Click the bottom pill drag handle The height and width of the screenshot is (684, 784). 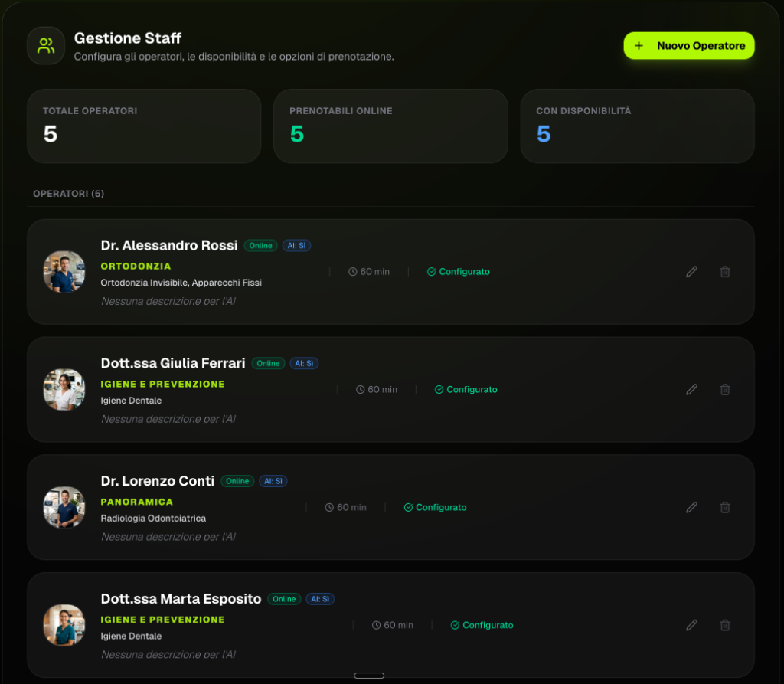[x=369, y=676]
